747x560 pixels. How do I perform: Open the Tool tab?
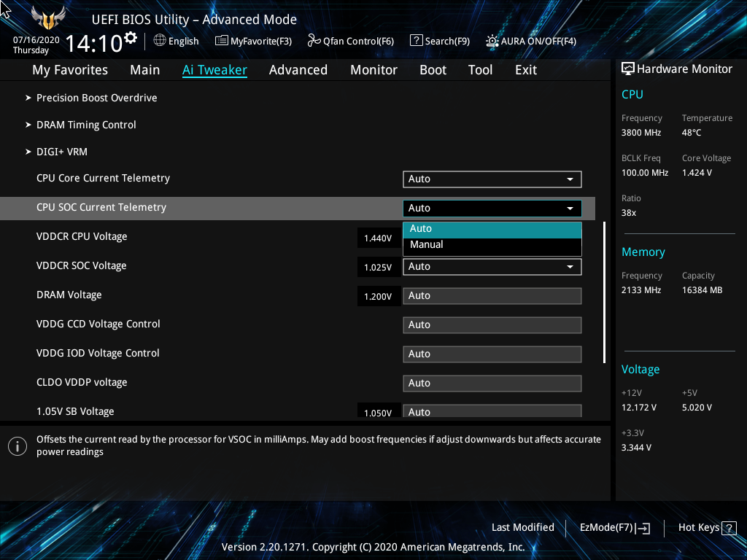(x=480, y=70)
